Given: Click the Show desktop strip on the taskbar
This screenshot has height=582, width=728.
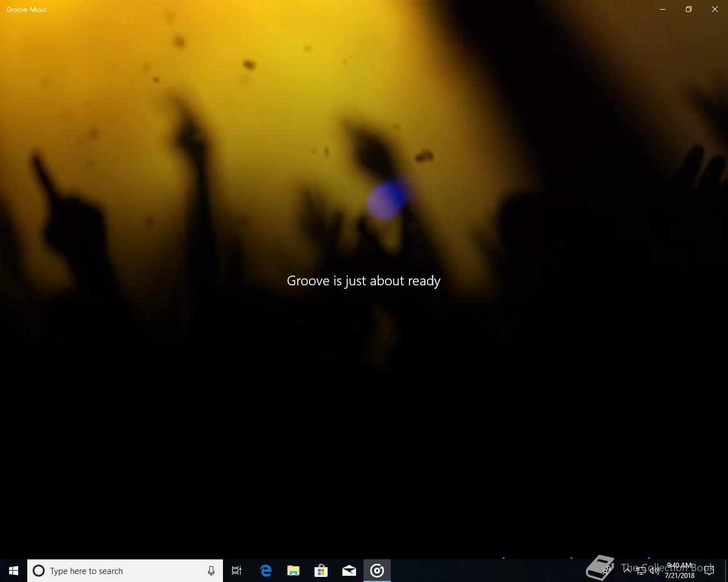Looking at the screenshot, I should [x=726, y=571].
